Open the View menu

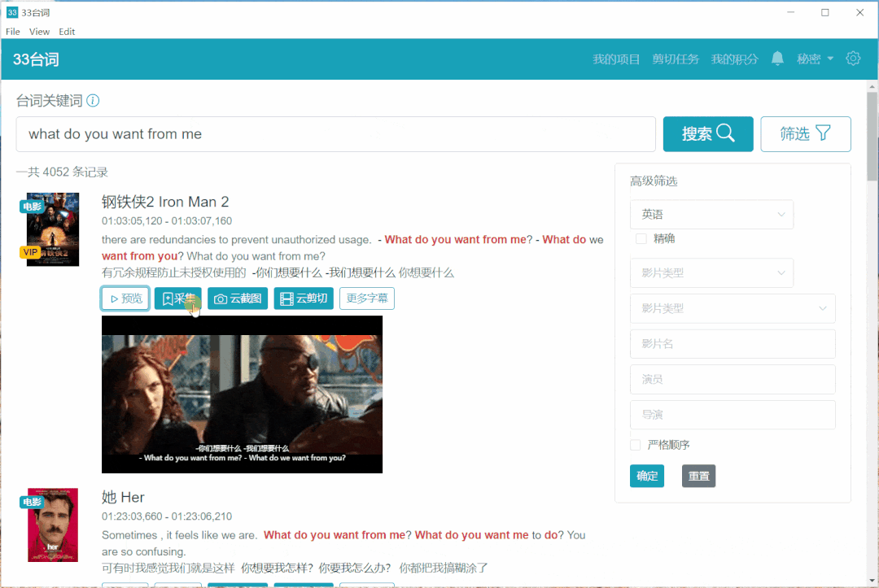pyautogui.click(x=39, y=32)
